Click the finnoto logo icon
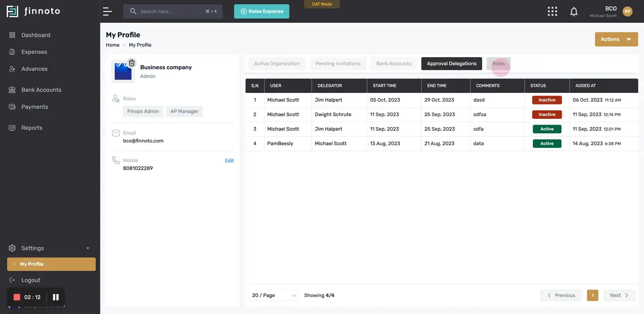 (13, 11)
